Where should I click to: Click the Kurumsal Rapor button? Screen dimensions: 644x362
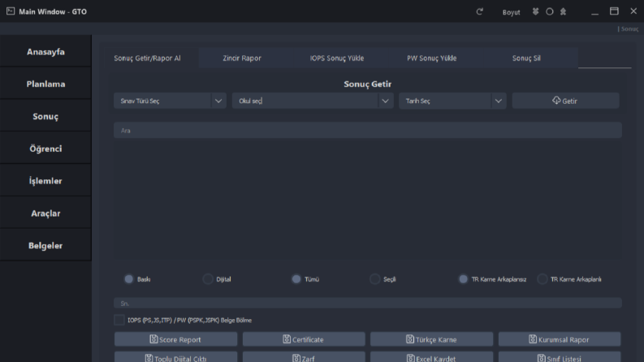pos(560,339)
